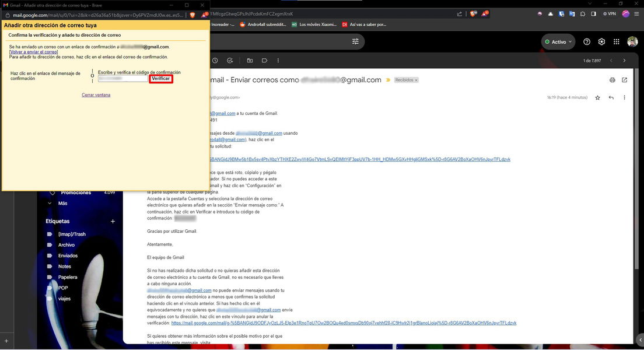Click the Brave Shields icon in main window
This screenshot has height=350, width=644.
474,14
